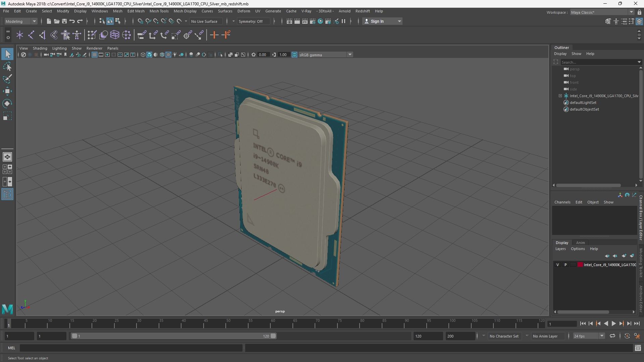Activate the Move tool in toolbox
This screenshot has width=644, height=362.
click(x=7, y=91)
